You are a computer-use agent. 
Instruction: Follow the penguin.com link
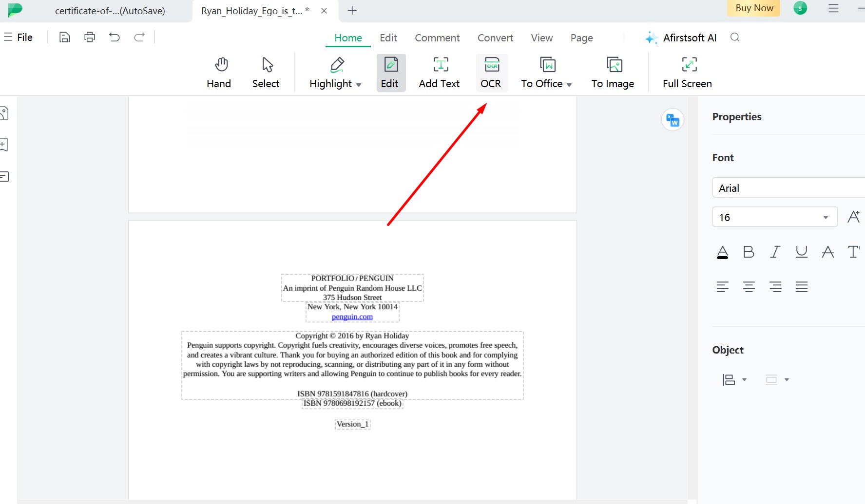pos(352,317)
